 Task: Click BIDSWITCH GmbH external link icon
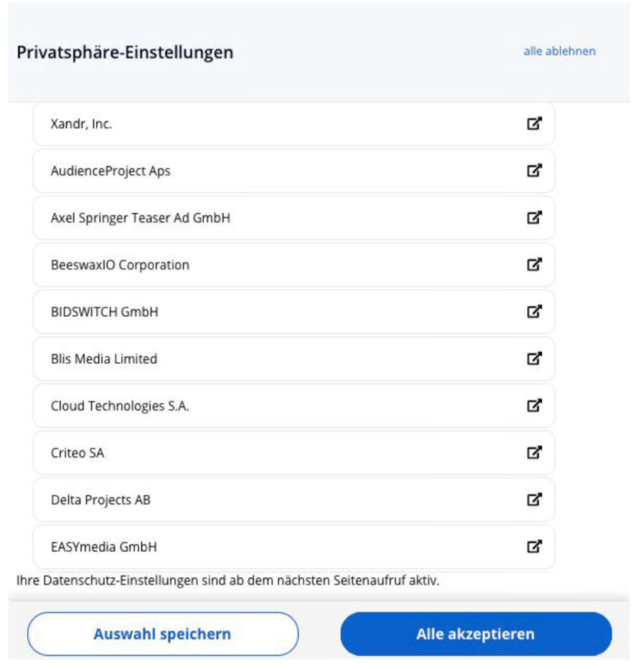534,311
